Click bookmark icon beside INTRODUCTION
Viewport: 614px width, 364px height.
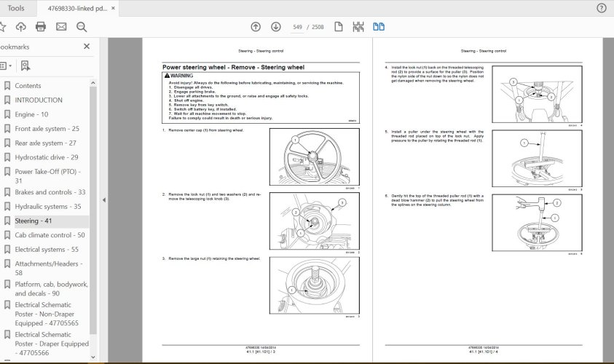pyautogui.click(x=7, y=100)
